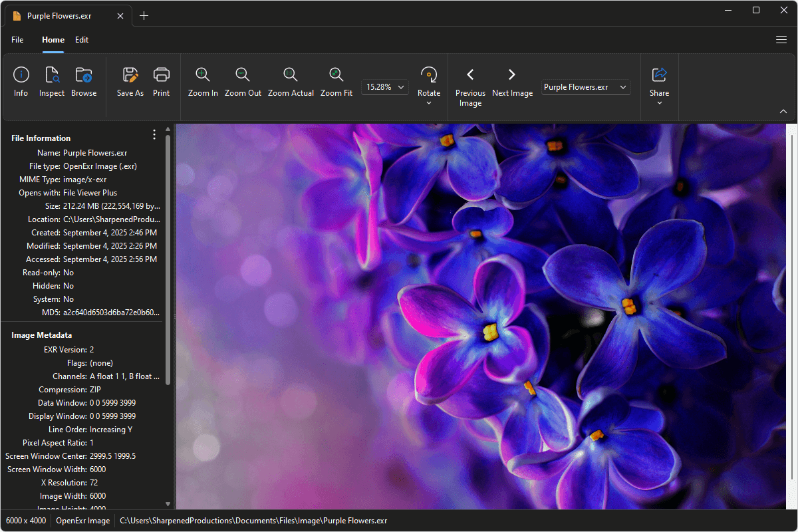Open the Browse folder icon
Screen dimensions: 798x532
(x=84, y=75)
